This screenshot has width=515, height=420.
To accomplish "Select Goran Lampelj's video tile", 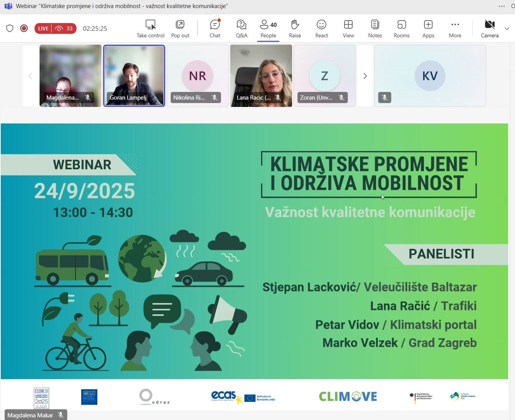I will tap(134, 76).
